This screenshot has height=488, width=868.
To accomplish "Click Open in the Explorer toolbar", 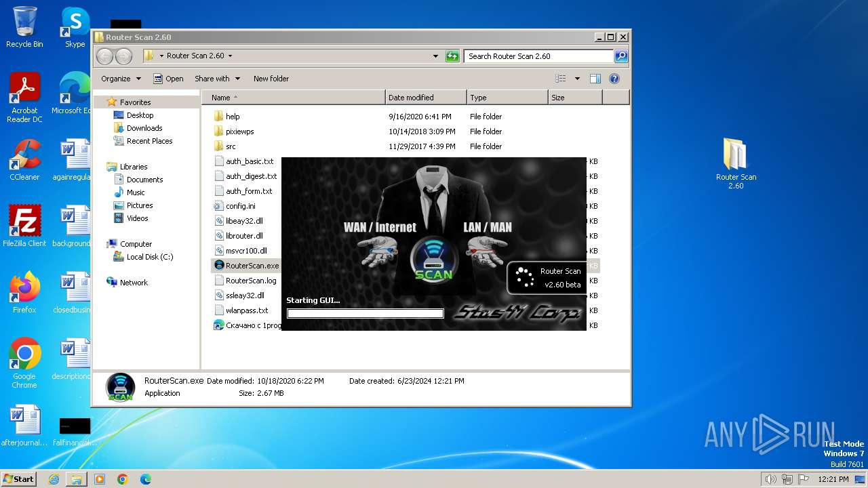I will click(x=168, y=79).
